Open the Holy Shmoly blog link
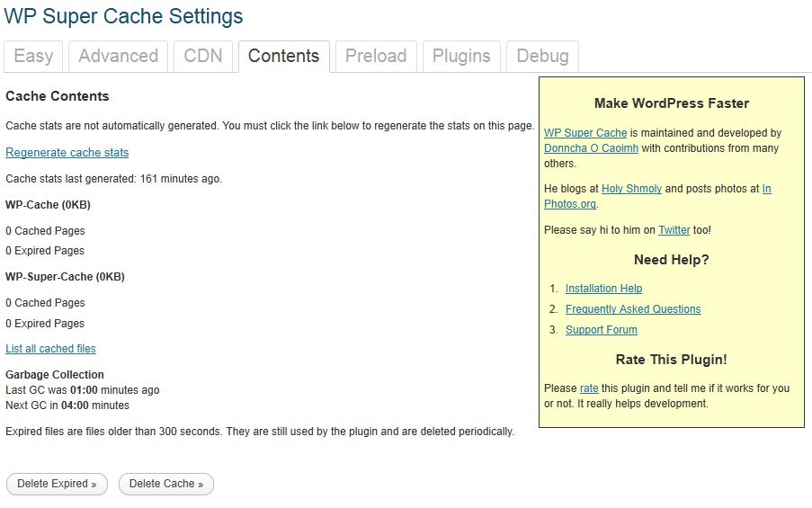Image resolution: width=812 pixels, height=508 pixels. 631,189
